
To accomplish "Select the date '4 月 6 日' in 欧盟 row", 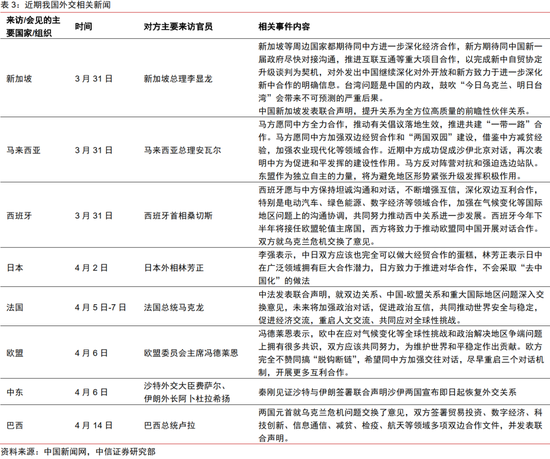I will [x=91, y=353].
